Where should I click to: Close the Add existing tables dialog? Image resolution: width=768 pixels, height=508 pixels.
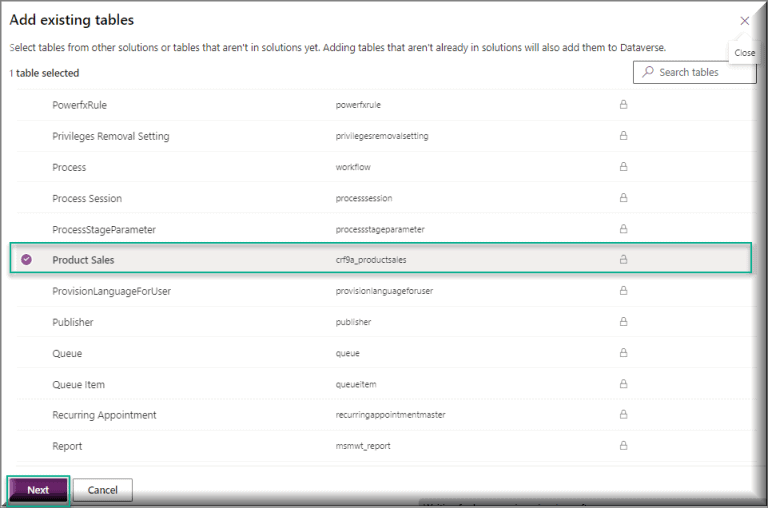click(x=744, y=21)
